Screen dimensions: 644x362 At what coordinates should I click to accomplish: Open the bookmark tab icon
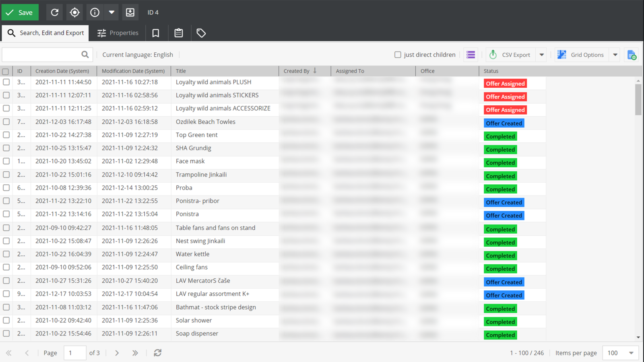pyautogui.click(x=156, y=33)
